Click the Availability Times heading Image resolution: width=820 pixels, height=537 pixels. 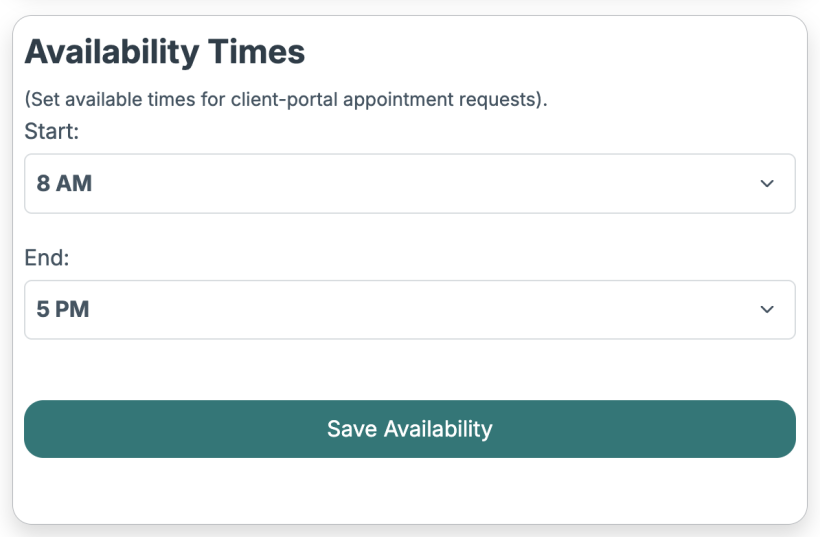click(x=164, y=52)
